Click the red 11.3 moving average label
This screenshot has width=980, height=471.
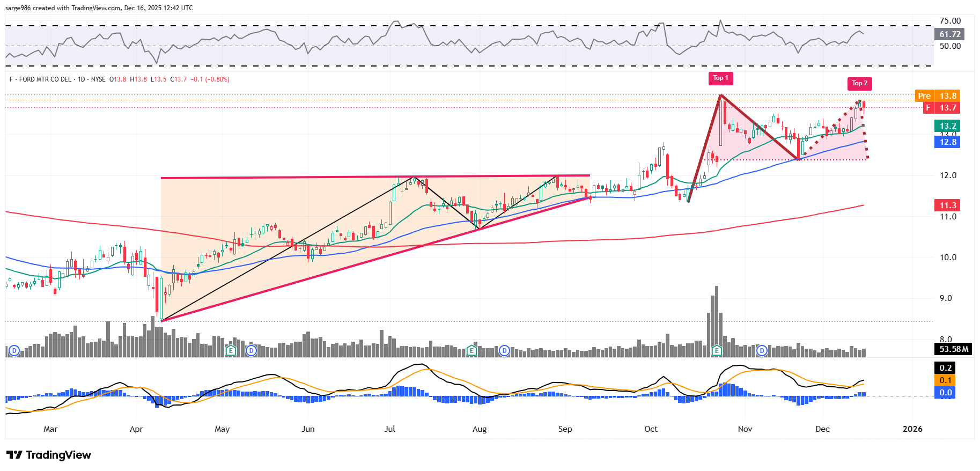[x=948, y=205]
